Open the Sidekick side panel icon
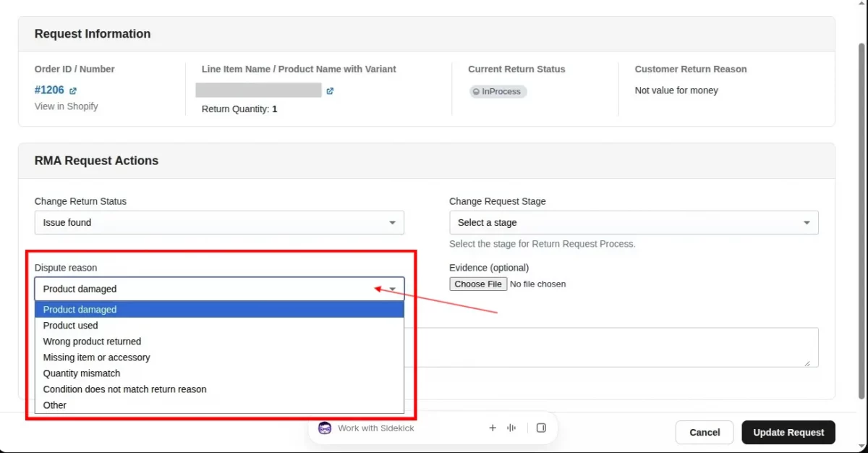 coord(541,428)
